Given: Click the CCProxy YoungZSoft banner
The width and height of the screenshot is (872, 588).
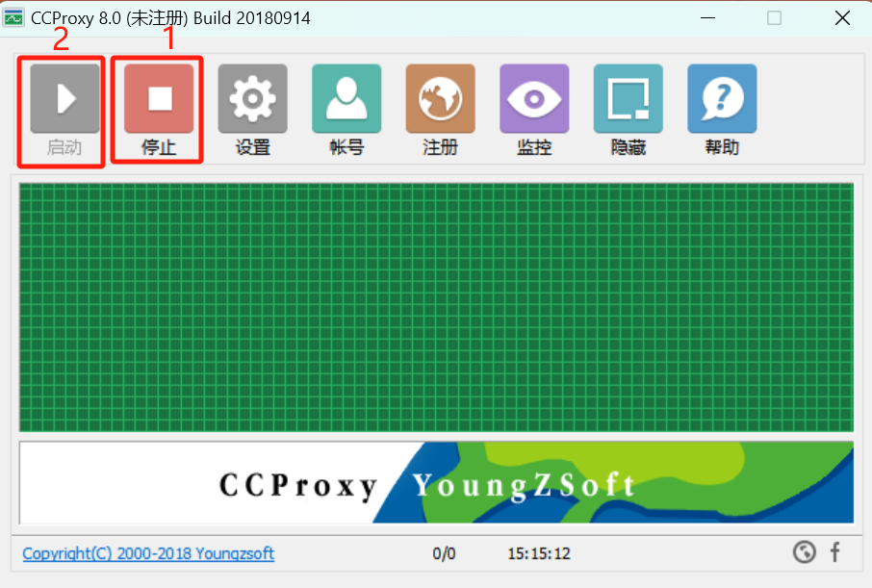Looking at the screenshot, I should 437,482.
